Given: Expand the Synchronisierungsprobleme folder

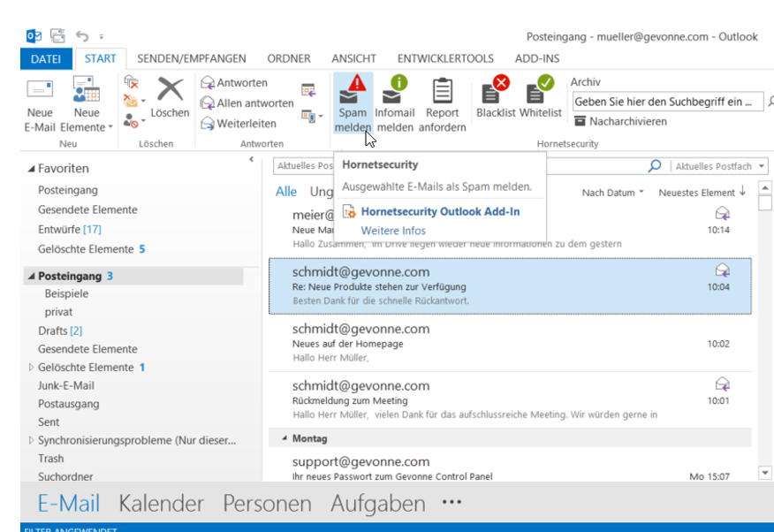Looking at the screenshot, I should tap(33, 440).
